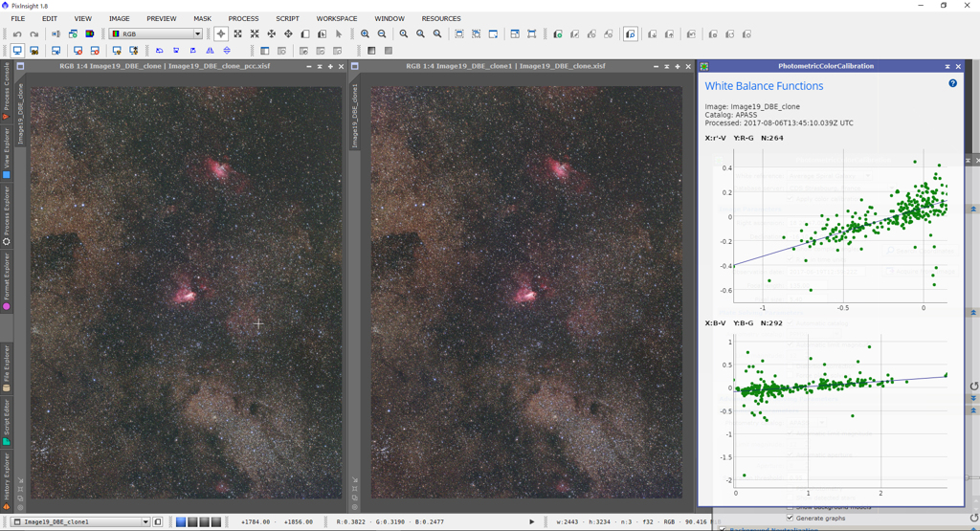The height and width of the screenshot is (531, 980).
Task: Click the horizontal mirror blue triangles icon
Action: (x=210, y=51)
